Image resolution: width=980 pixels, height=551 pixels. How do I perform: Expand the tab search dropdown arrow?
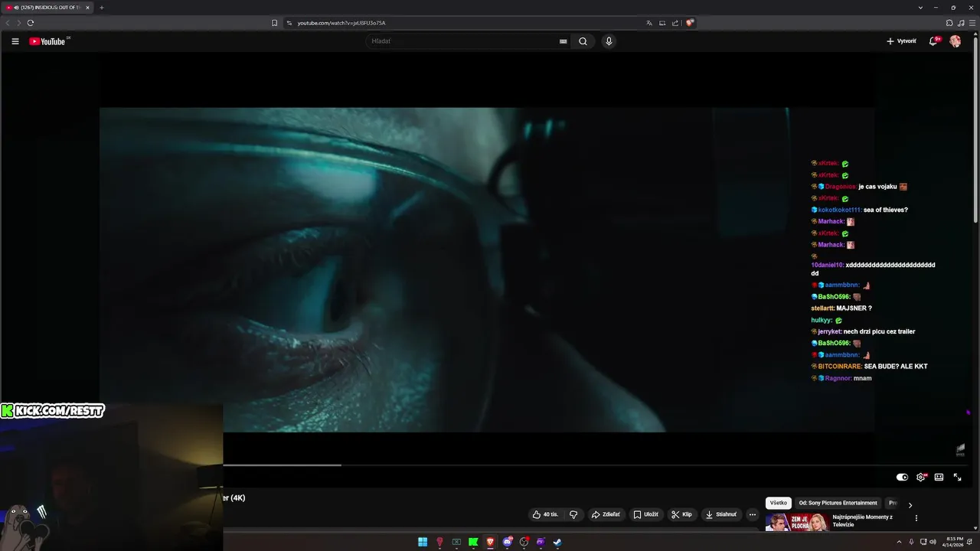920,8
